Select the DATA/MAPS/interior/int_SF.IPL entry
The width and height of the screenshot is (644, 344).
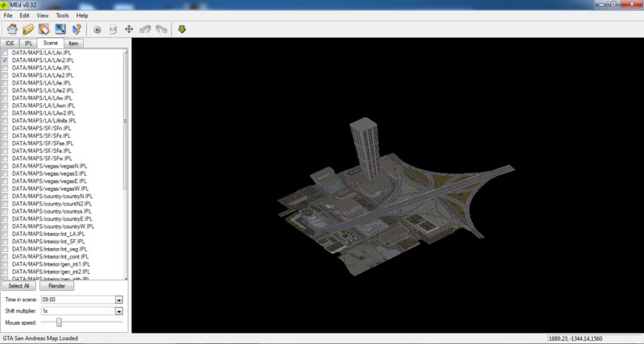click(48, 242)
